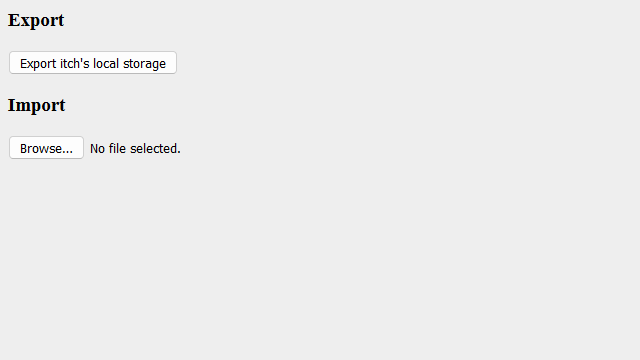Choose an import file via Browse
This screenshot has height=360, width=640.
pos(47,148)
